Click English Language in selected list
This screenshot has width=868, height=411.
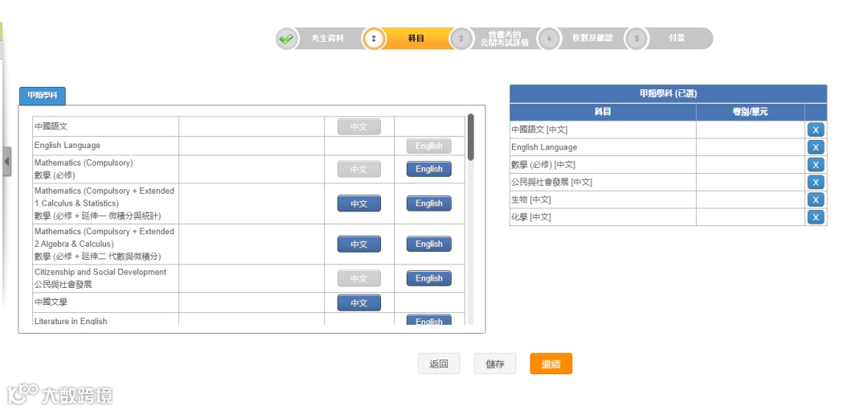(x=544, y=147)
